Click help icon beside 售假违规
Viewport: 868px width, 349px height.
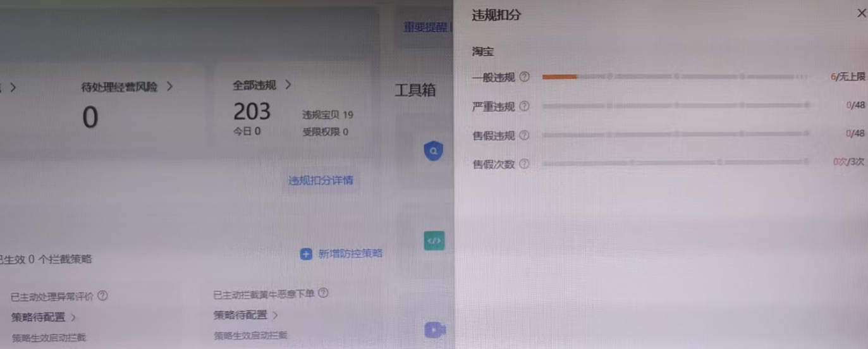click(x=524, y=135)
